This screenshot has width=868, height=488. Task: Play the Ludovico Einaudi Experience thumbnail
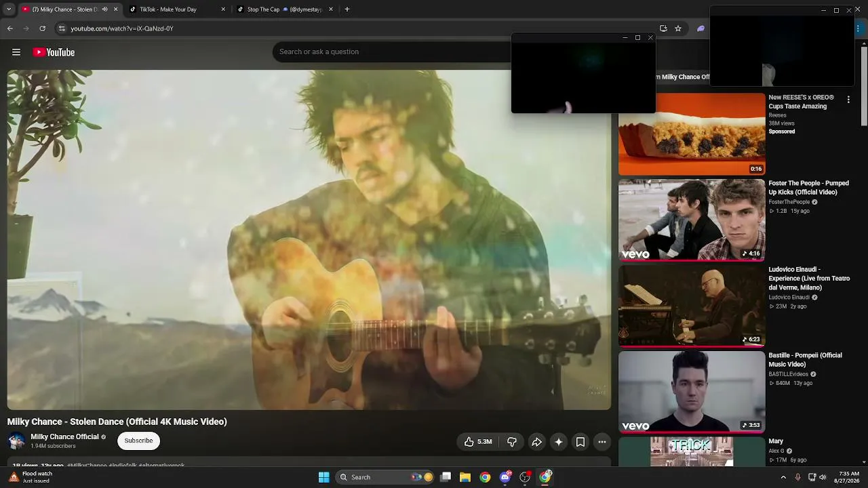tap(692, 306)
